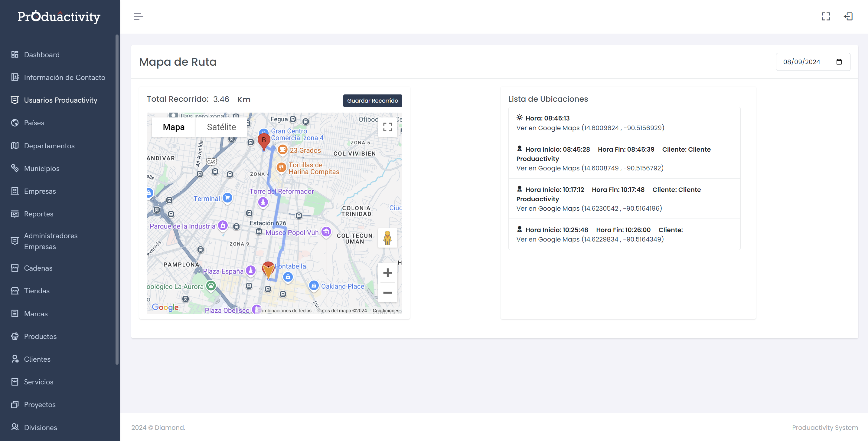
Task: Click the Produactivity logo
Action: [x=59, y=17]
